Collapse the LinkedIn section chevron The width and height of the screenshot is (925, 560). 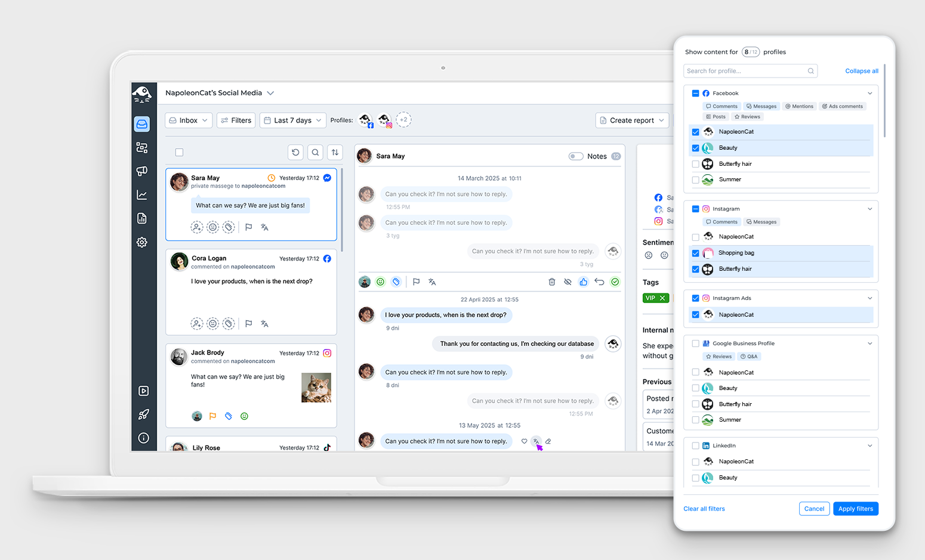tap(869, 445)
